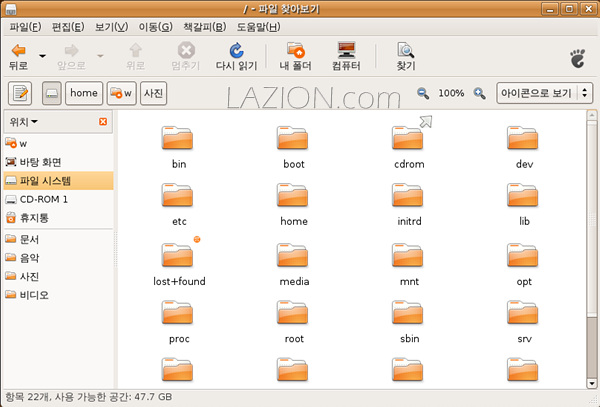Select the dev folder icon
This screenshot has height=407, width=600.
coord(523,138)
